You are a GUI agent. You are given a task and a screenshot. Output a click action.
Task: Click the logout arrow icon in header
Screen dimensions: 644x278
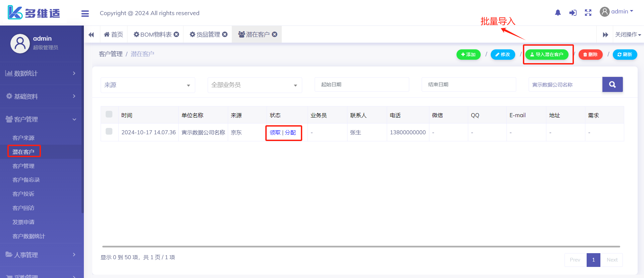573,13
